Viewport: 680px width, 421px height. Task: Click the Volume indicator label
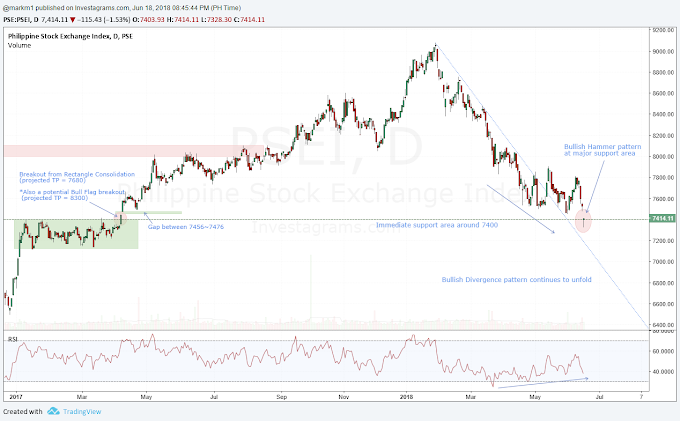point(20,45)
